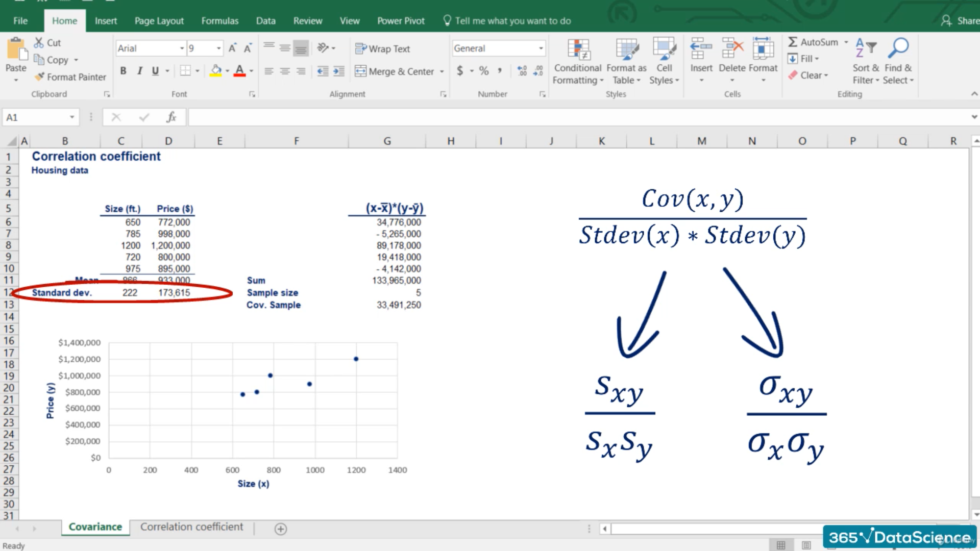Add a new sheet with plus icon
Image resolution: width=980 pixels, height=551 pixels.
[281, 529]
